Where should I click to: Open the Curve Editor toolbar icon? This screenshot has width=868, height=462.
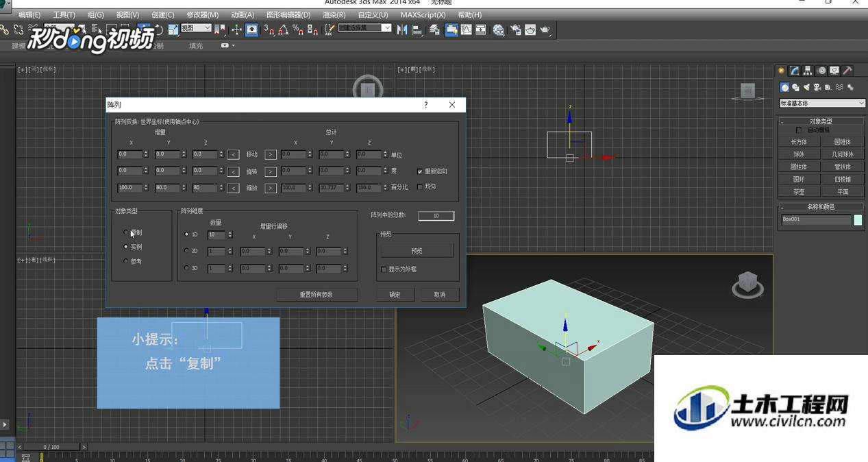pos(466,29)
